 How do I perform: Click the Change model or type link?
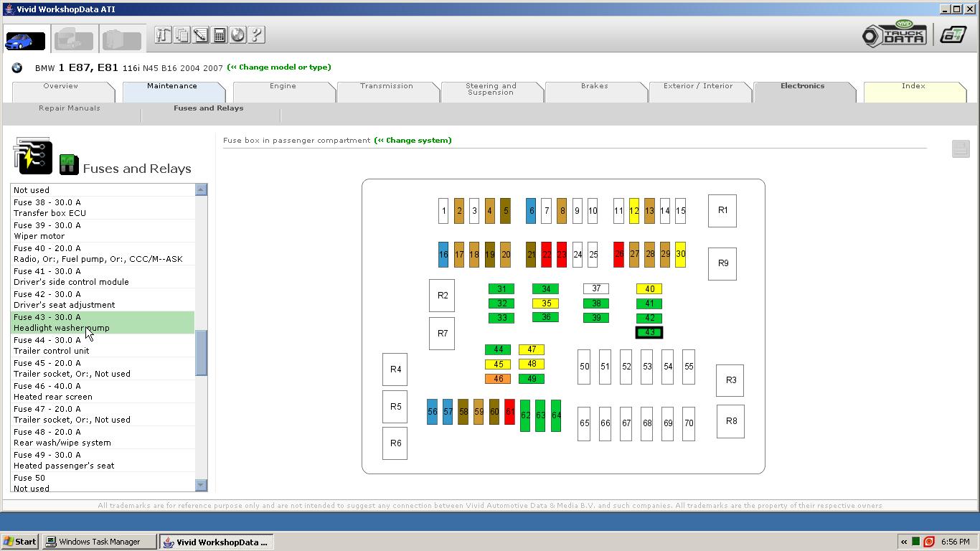point(279,67)
